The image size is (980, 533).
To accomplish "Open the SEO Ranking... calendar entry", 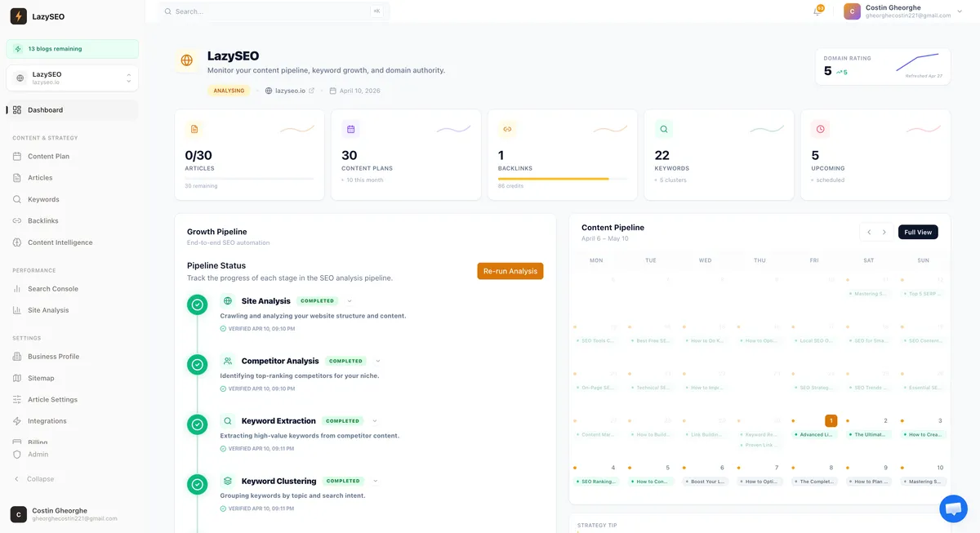I will coord(597,482).
